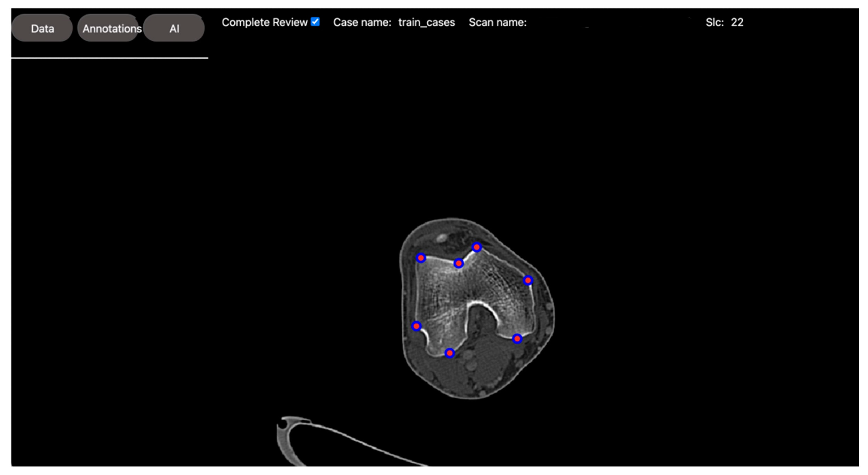This screenshot has height=475, width=868.
Task: Pick the lower-left landmark point marker
Action: click(416, 326)
